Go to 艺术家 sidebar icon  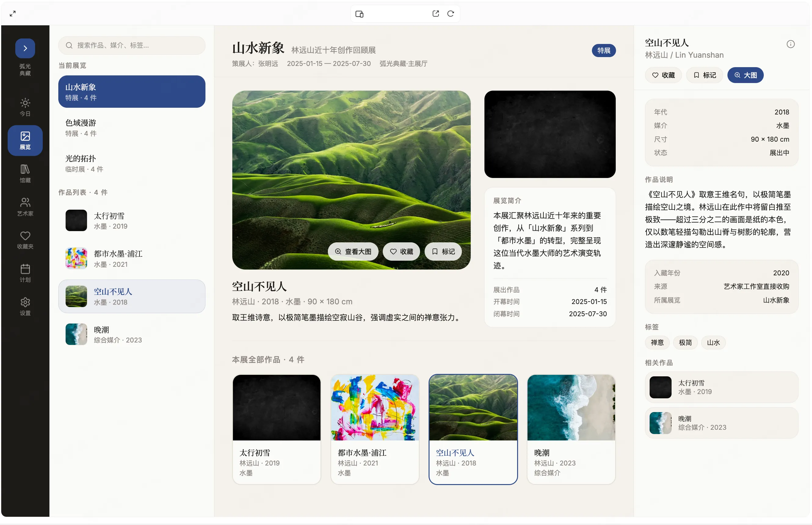pyautogui.click(x=25, y=207)
